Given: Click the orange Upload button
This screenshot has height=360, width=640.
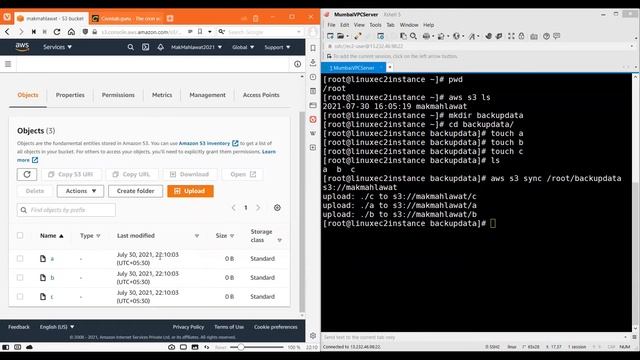Looking at the screenshot, I should (x=190, y=191).
